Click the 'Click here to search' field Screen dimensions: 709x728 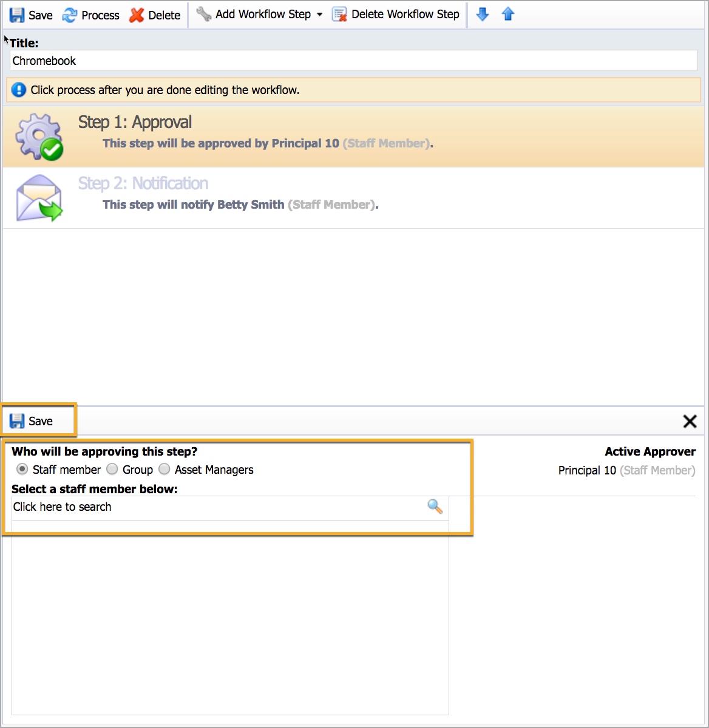tap(230, 508)
